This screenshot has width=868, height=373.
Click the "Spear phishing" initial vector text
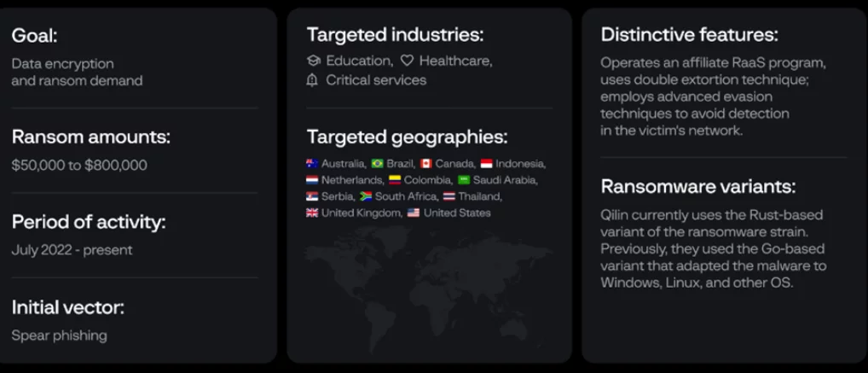[x=60, y=335]
